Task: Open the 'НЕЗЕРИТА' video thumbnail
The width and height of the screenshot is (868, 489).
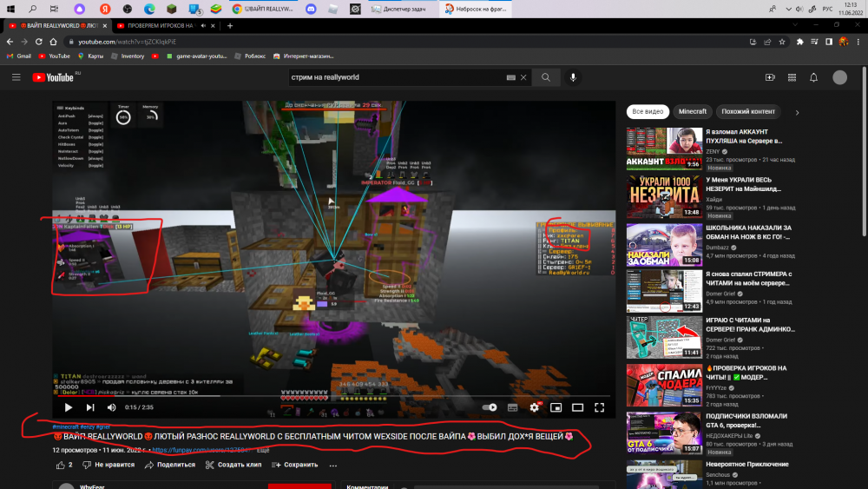Action: pyautogui.click(x=664, y=196)
